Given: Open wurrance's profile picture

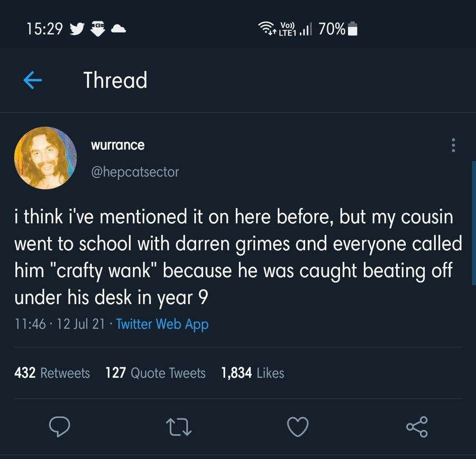Looking at the screenshot, I should coord(45,158).
